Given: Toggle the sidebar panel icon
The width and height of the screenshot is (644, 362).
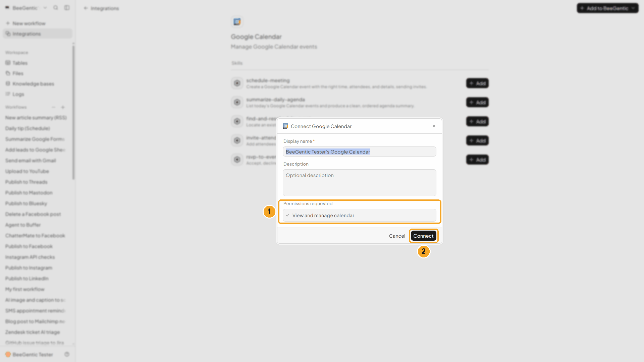Looking at the screenshot, I should pyautogui.click(x=67, y=8).
